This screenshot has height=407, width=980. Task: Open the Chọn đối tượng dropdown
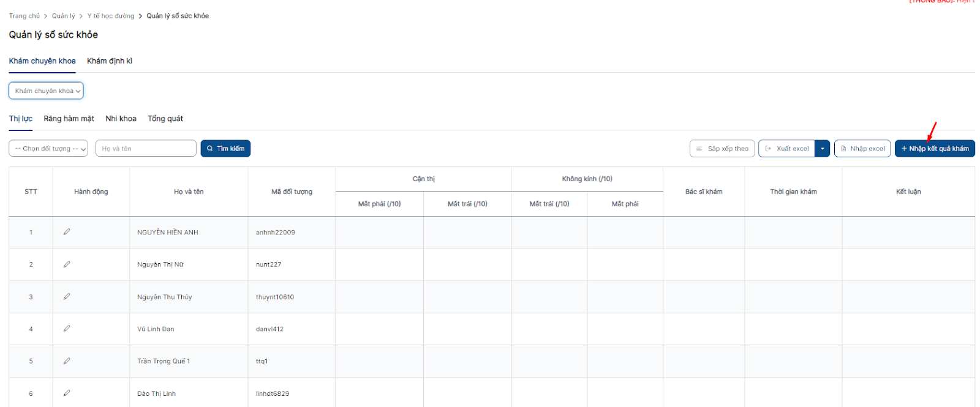click(x=48, y=149)
